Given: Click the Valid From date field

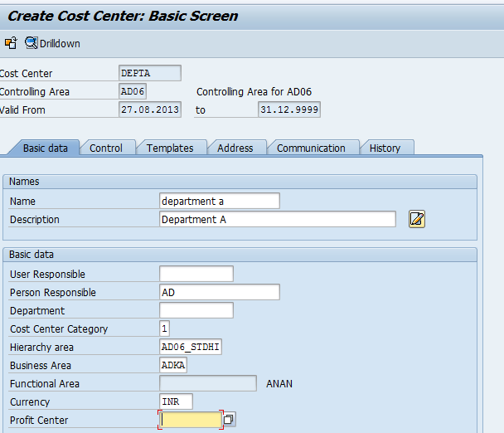Looking at the screenshot, I should coord(150,109).
